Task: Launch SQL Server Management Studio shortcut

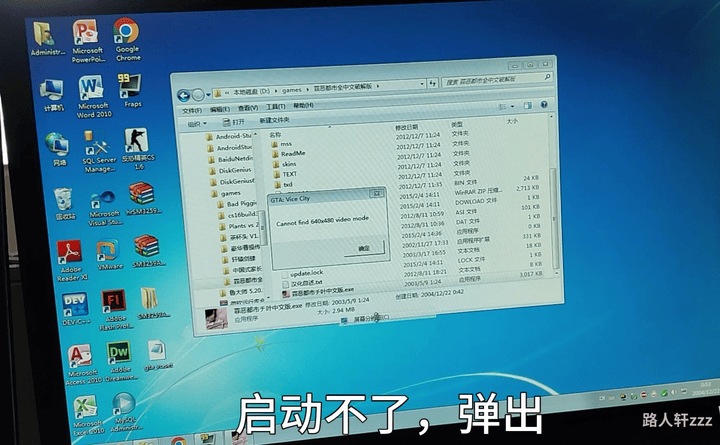Action: (98, 152)
